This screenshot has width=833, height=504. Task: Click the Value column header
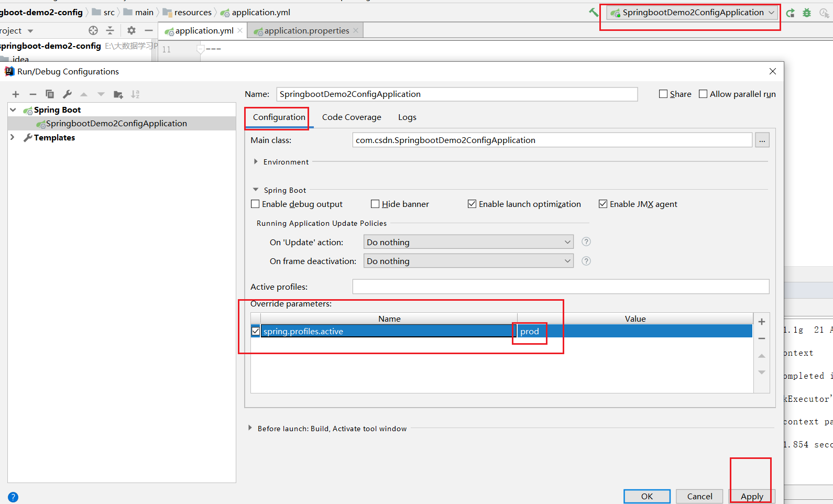click(635, 319)
